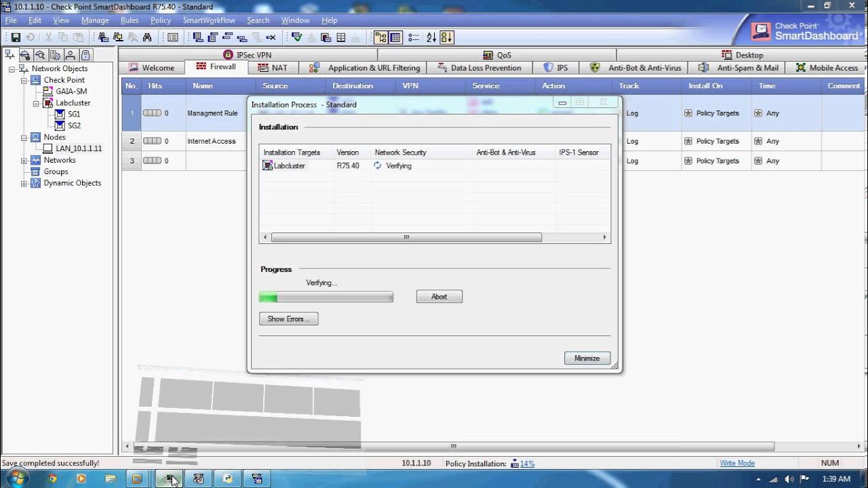Toggle the objects tree view toolbar icon

(380, 37)
